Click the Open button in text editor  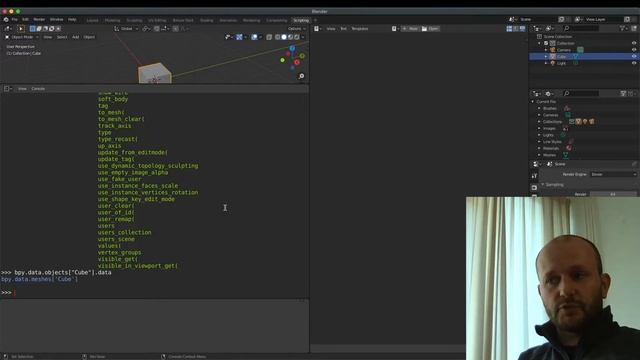tap(430, 29)
